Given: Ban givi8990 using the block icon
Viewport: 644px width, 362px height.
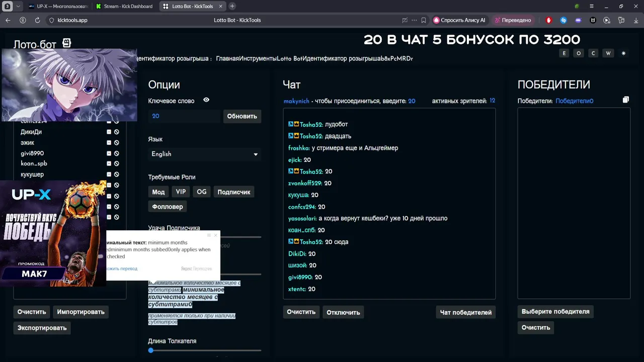Looking at the screenshot, I should pyautogui.click(x=116, y=153).
